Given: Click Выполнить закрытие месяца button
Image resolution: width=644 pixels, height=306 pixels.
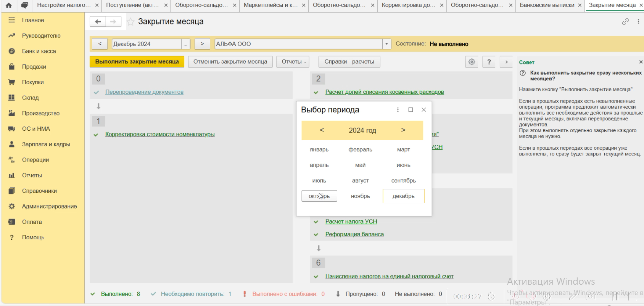Looking at the screenshot, I should pos(137,62).
